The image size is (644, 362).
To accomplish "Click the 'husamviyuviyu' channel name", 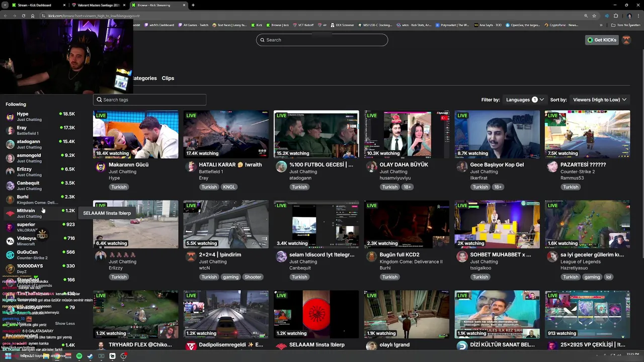I will coord(395,178).
